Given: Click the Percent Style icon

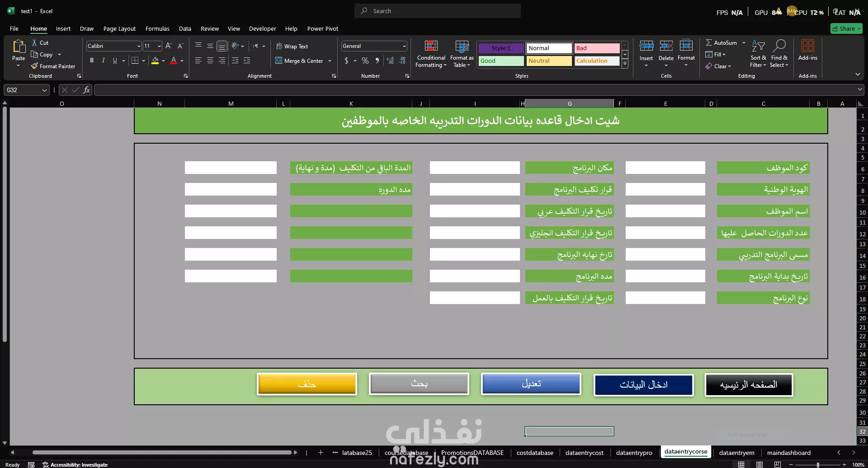Looking at the screenshot, I should [365, 61].
